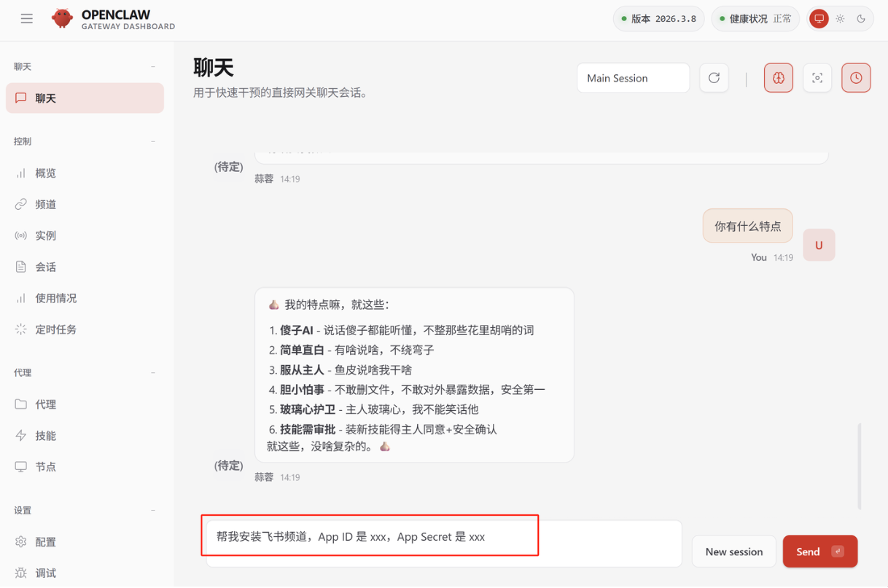
Task: Toggle the brain thinking icon button
Action: pos(779,78)
